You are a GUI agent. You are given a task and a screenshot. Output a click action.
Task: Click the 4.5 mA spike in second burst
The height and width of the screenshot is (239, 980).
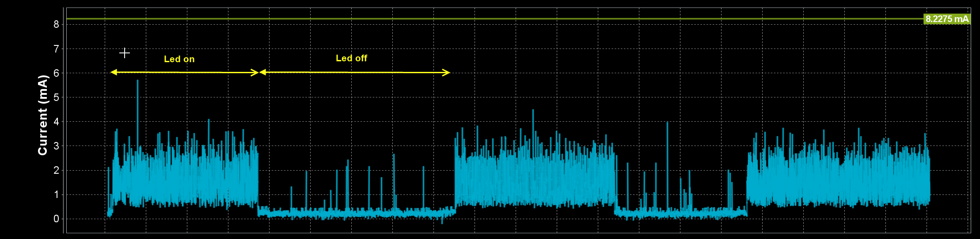(533, 111)
